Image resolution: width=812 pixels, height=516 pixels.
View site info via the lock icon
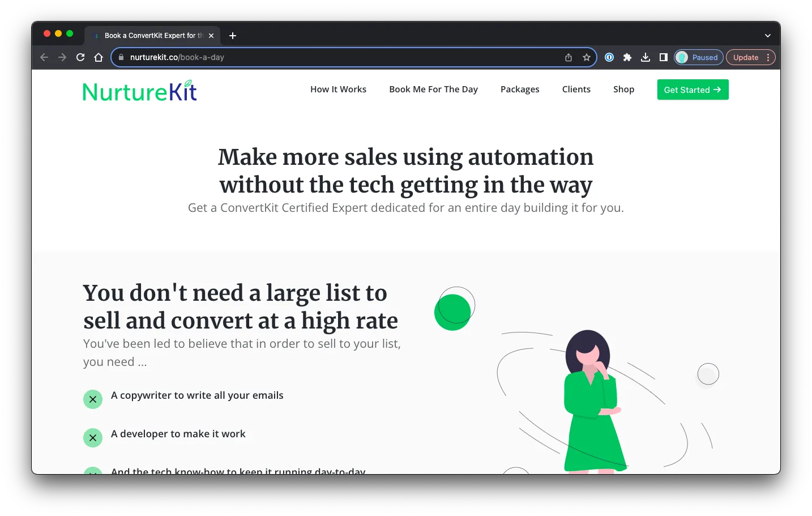[x=121, y=57]
